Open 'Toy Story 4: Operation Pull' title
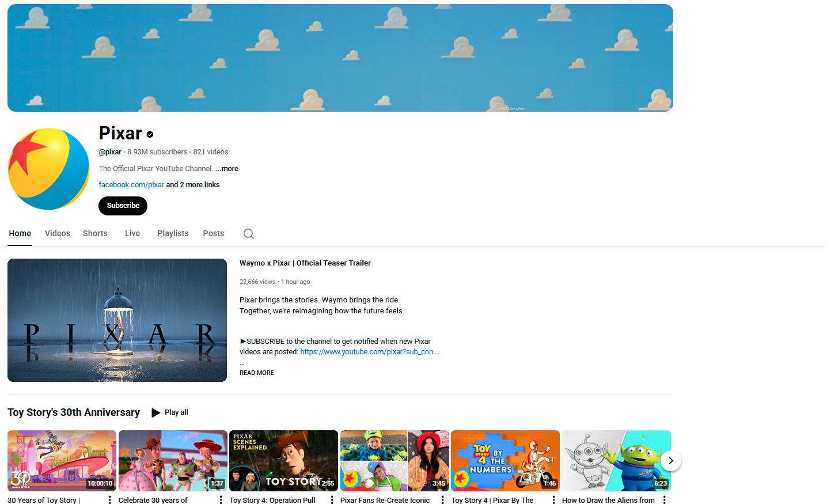This screenshot has height=504, width=827. (272, 500)
